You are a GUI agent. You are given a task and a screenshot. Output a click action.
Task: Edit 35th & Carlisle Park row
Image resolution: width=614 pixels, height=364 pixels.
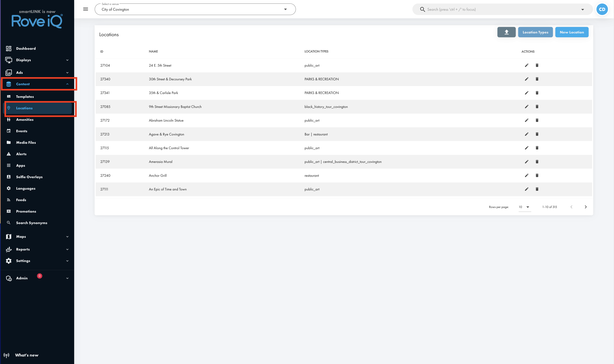point(526,93)
